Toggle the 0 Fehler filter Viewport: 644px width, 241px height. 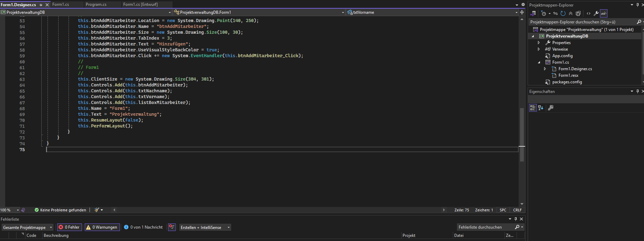69,227
